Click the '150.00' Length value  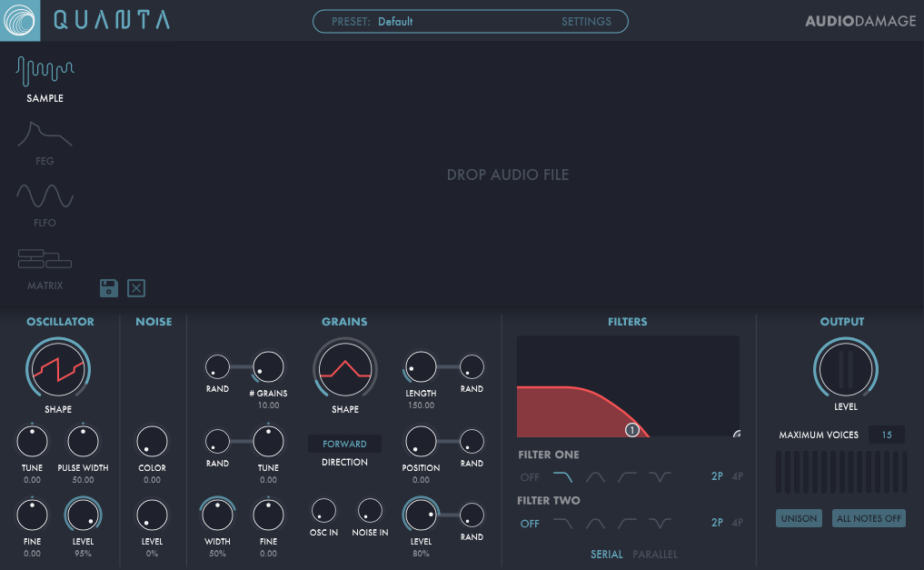click(x=421, y=405)
